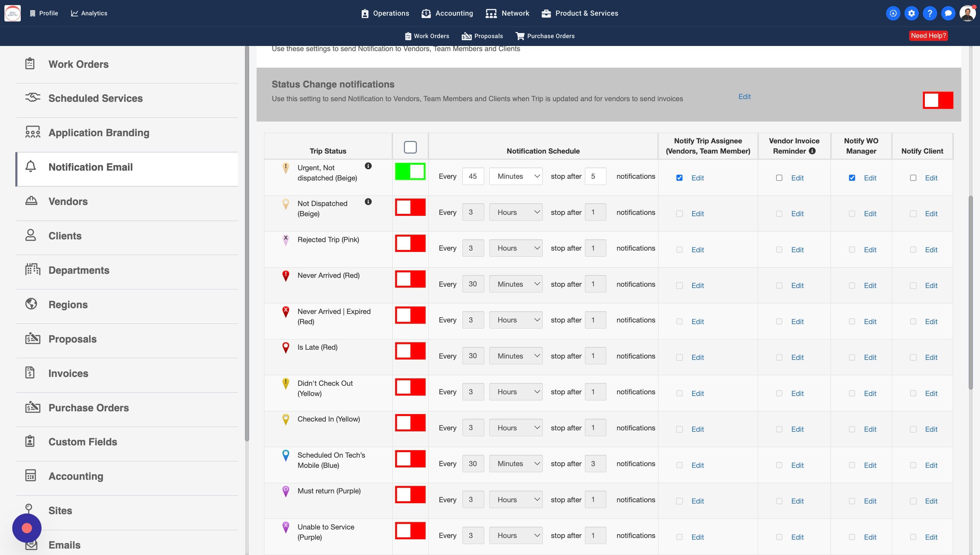
Task: Open the help question mark icon
Action: click(929, 13)
